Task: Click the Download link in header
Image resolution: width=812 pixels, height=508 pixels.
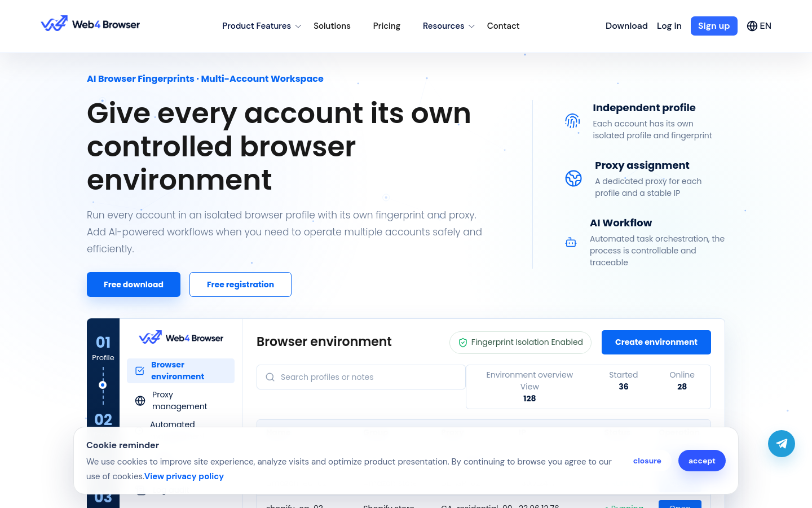Action: pyautogui.click(x=626, y=26)
